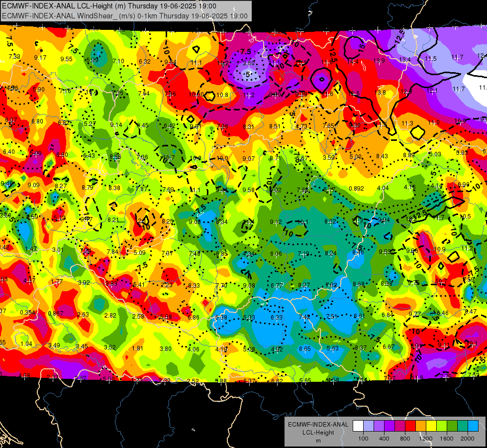The width and height of the screenshot is (487, 448).
Task: Click the LCL-Height text in the legend
Action: (x=318, y=433)
